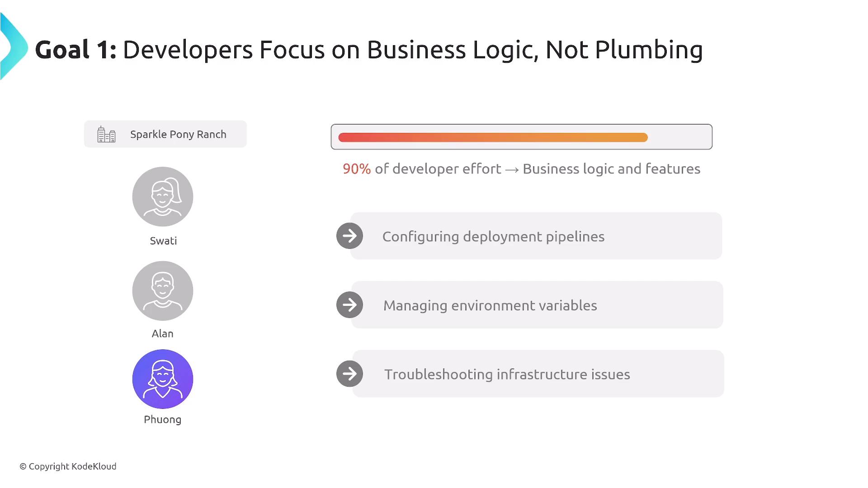The image size is (868, 488).
Task: Click the arrow icon for Managing environment variables
Action: 349,305
